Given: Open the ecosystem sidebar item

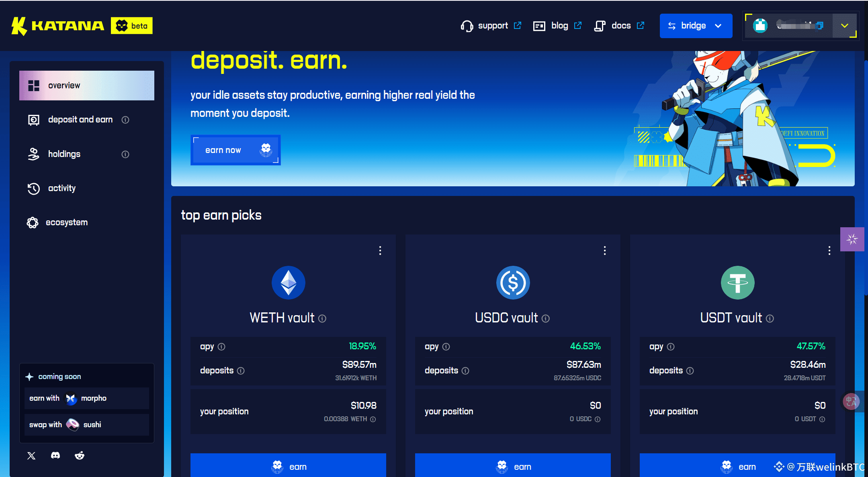Looking at the screenshot, I should coord(66,222).
